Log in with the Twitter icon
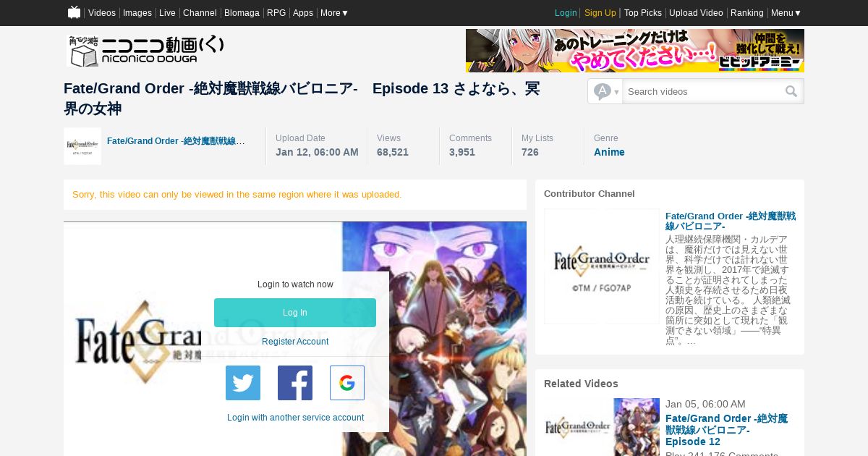Viewport: 868px width, 456px height. pyautogui.click(x=243, y=383)
